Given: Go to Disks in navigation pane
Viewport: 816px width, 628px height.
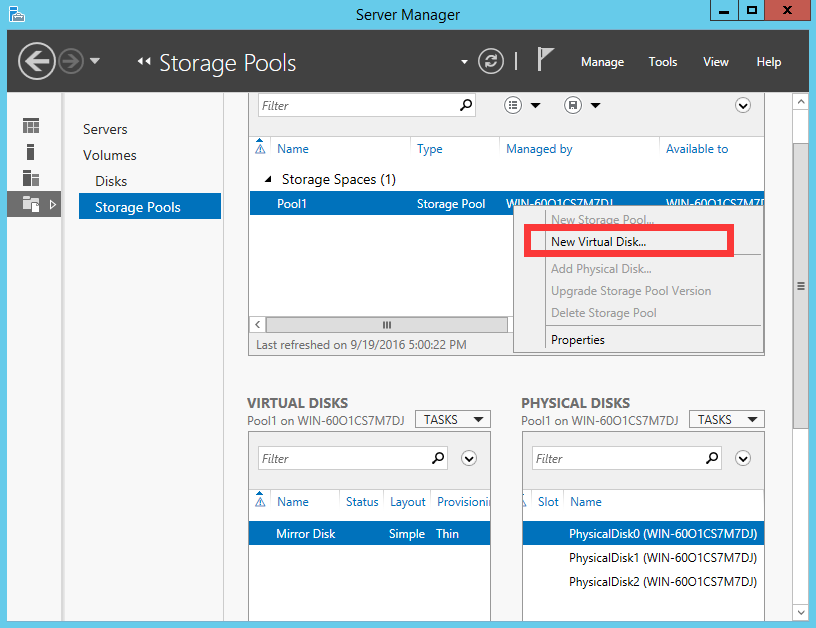Looking at the screenshot, I should pos(111,181).
